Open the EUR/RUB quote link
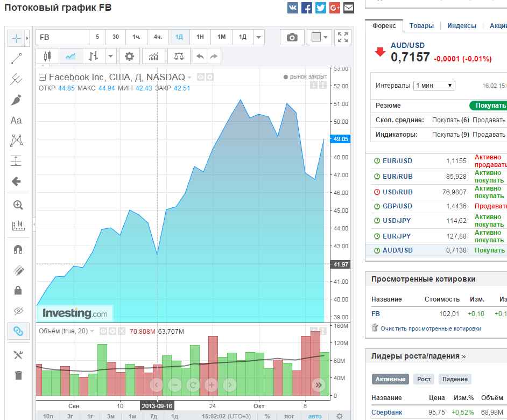Screen dimensions: 507x420 (397, 177)
